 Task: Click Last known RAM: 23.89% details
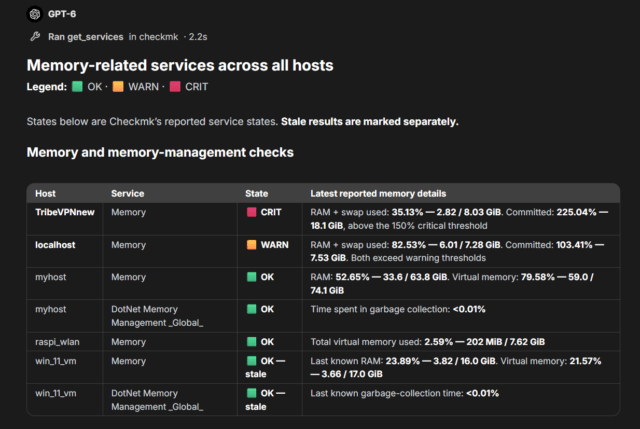point(456,367)
